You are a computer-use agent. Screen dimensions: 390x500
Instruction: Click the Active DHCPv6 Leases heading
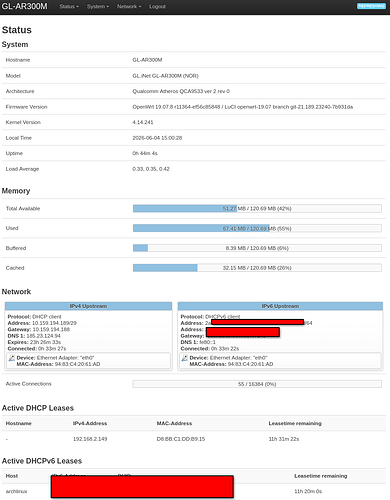pos(42,461)
